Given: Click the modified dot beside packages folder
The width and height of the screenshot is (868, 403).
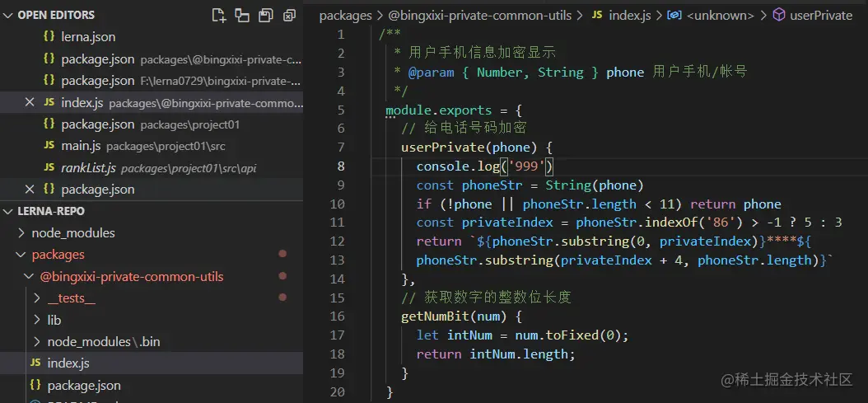Looking at the screenshot, I should tap(282, 254).
